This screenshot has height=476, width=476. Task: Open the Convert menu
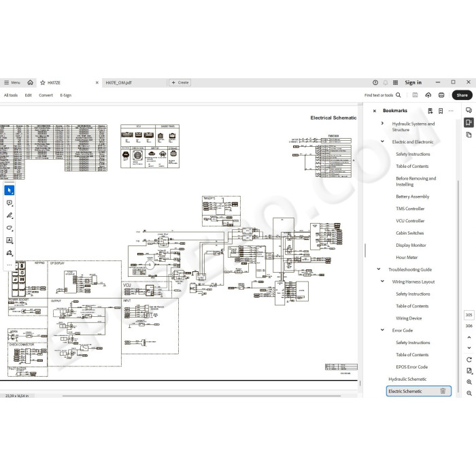click(46, 95)
